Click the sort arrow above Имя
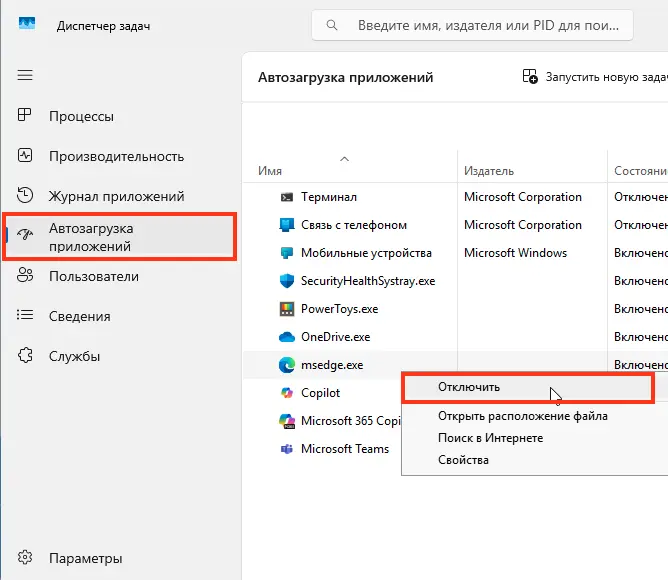Viewport: 668px width, 580px height. tap(344, 159)
